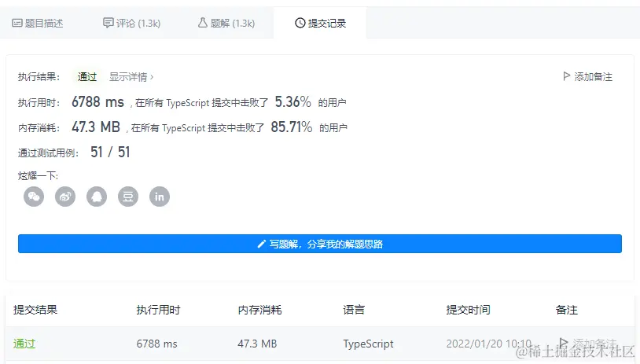Image resolution: width=640 pixels, height=364 pixels.
Task: Click the 执行用时 column header
Action: [158, 310]
